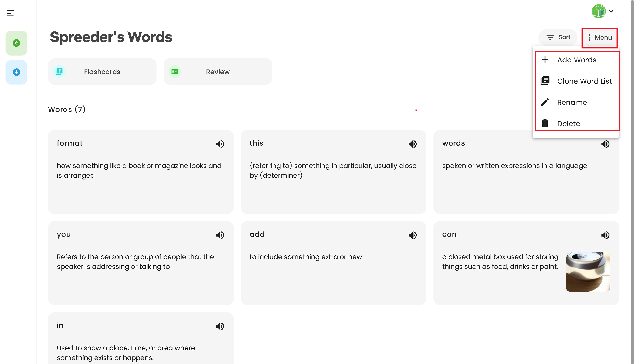Expand the profile avatar dropdown chevron

click(611, 11)
